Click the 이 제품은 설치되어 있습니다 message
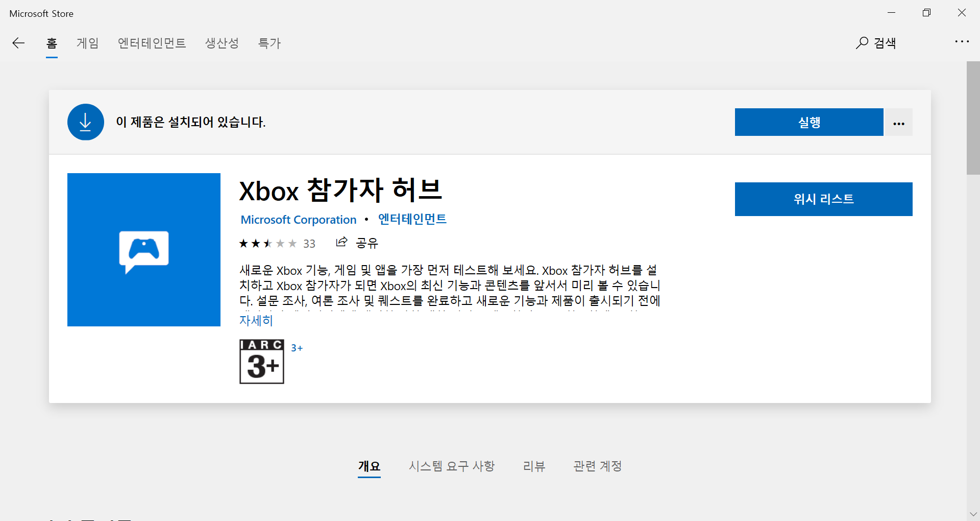 tap(191, 122)
